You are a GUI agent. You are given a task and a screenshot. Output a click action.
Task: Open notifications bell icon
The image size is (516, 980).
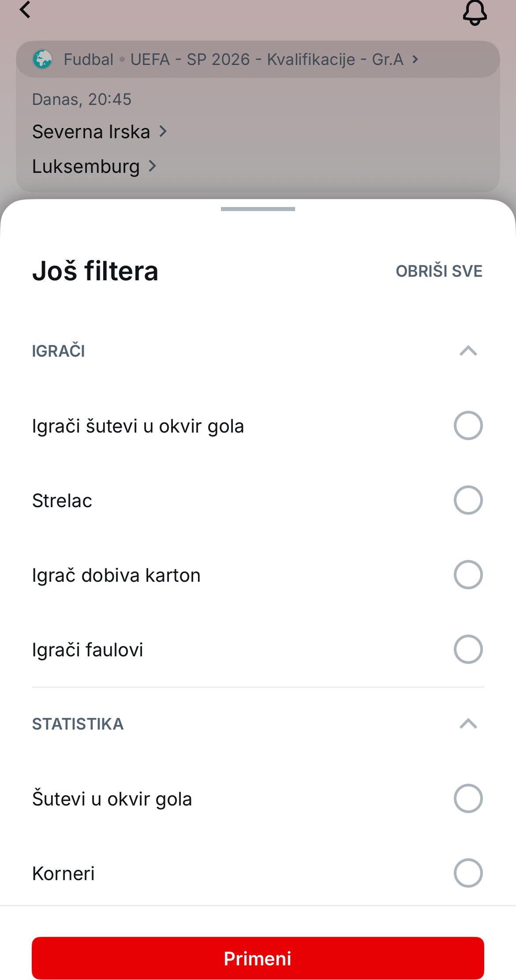pyautogui.click(x=475, y=12)
